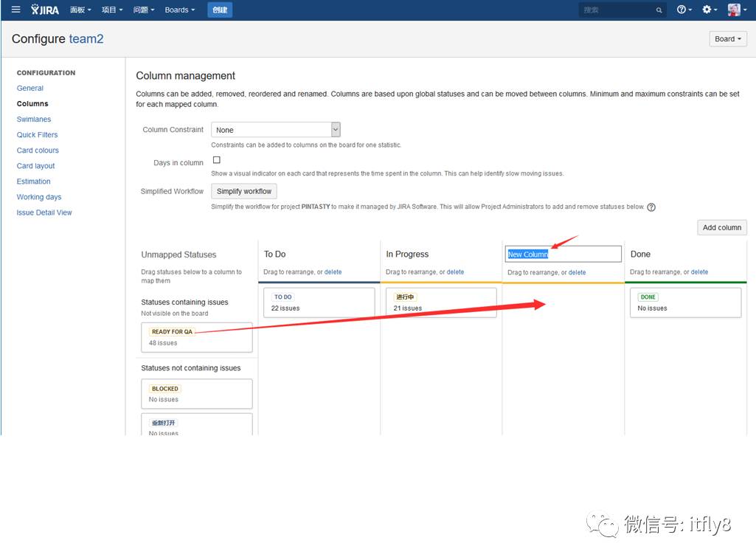Select the READY FOR QA status card
The height and width of the screenshot is (560, 756).
pos(197,338)
